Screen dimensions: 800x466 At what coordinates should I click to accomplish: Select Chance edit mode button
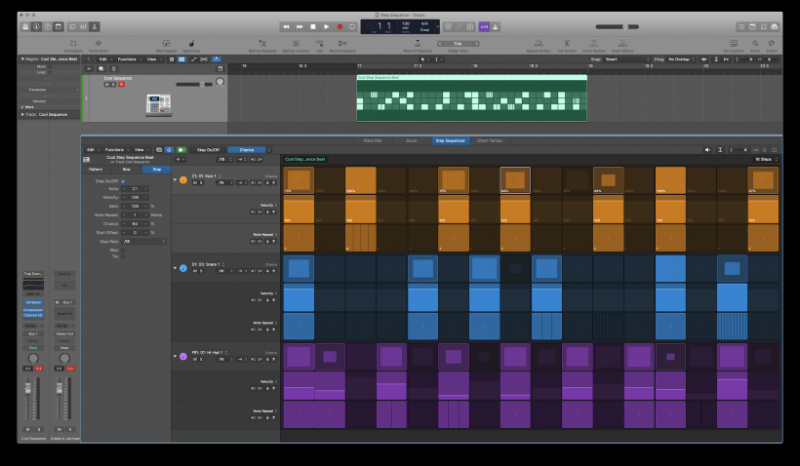[x=247, y=150]
